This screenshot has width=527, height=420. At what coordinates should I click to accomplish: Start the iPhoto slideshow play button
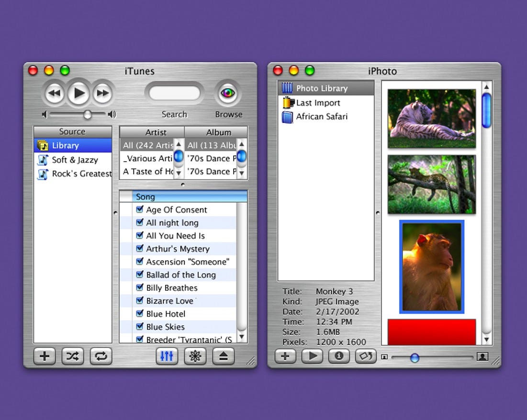312,356
